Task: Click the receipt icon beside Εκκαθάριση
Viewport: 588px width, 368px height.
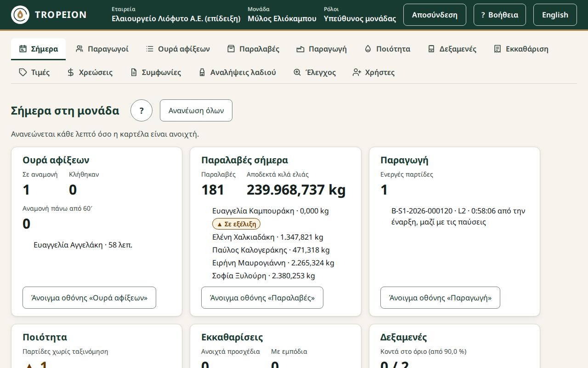Action: (x=498, y=49)
